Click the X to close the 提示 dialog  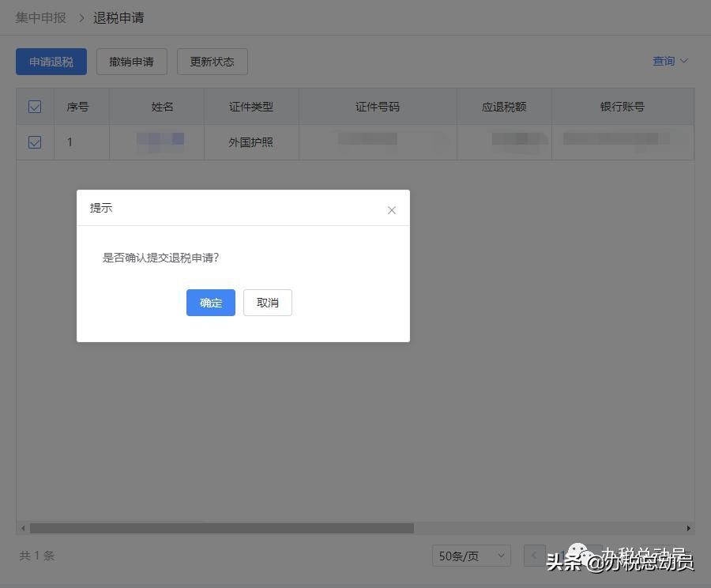pyautogui.click(x=391, y=210)
